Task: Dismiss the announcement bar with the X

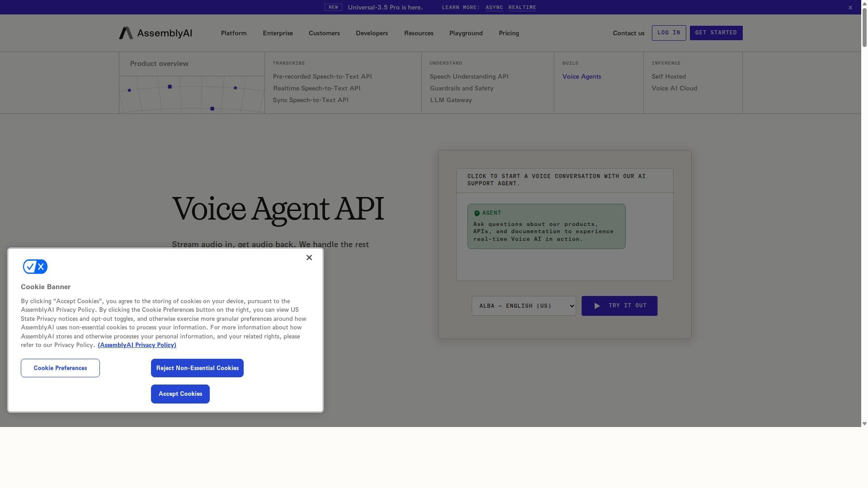Action: (x=850, y=7)
